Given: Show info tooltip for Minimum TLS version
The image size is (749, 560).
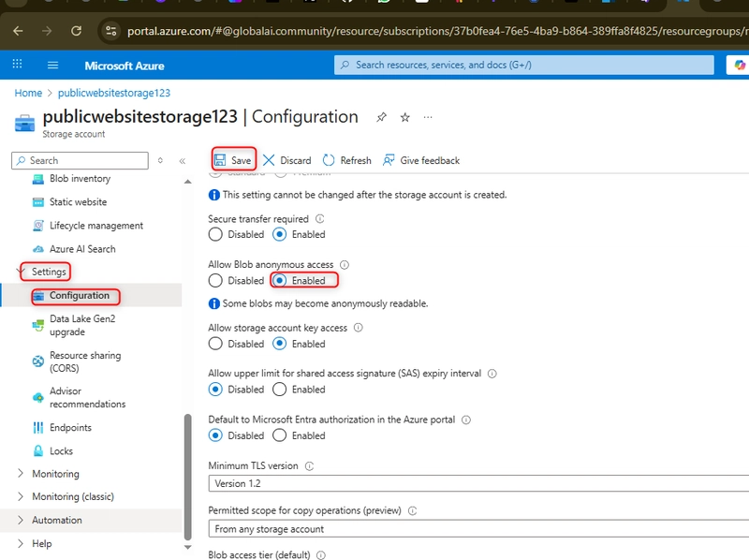Looking at the screenshot, I should [x=310, y=465].
